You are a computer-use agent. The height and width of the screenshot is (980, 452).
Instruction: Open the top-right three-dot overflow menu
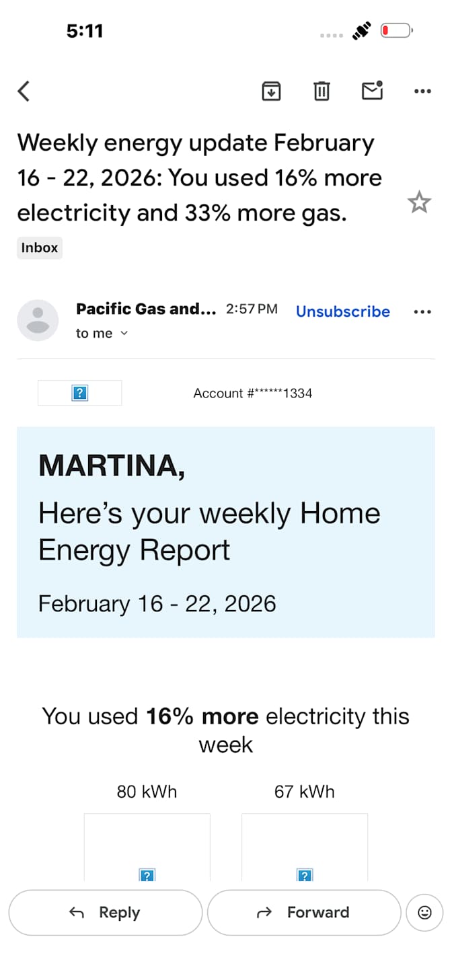(x=422, y=91)
